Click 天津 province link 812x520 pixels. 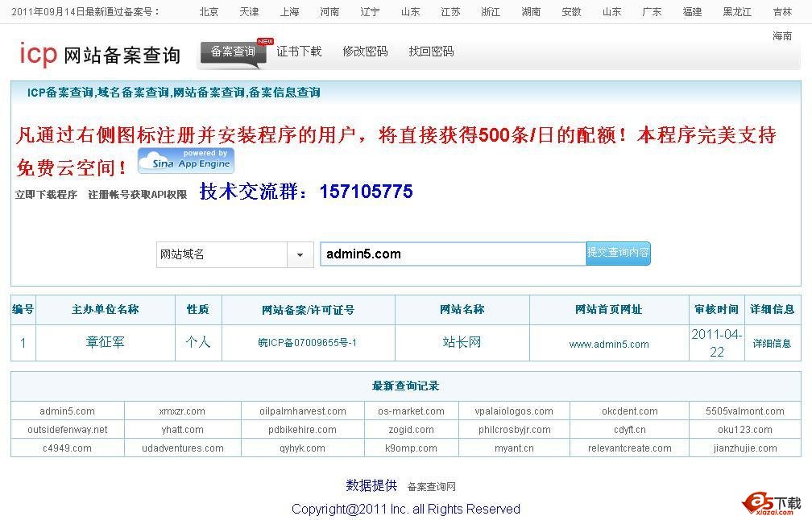249,11
